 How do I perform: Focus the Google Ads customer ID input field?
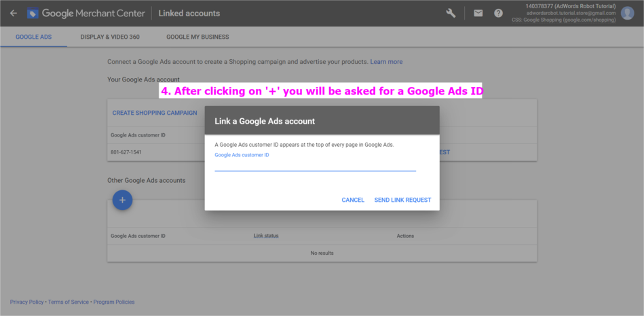coord(315,165)
